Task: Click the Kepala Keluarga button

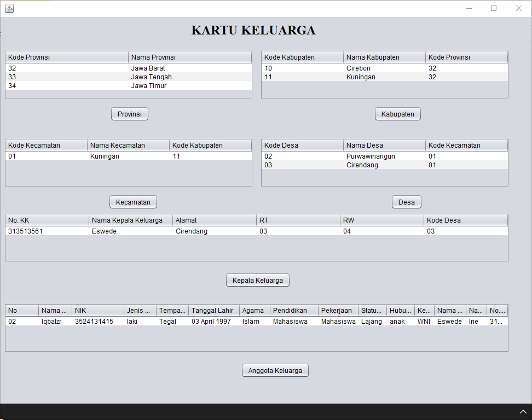Action: tap(257, 279)
